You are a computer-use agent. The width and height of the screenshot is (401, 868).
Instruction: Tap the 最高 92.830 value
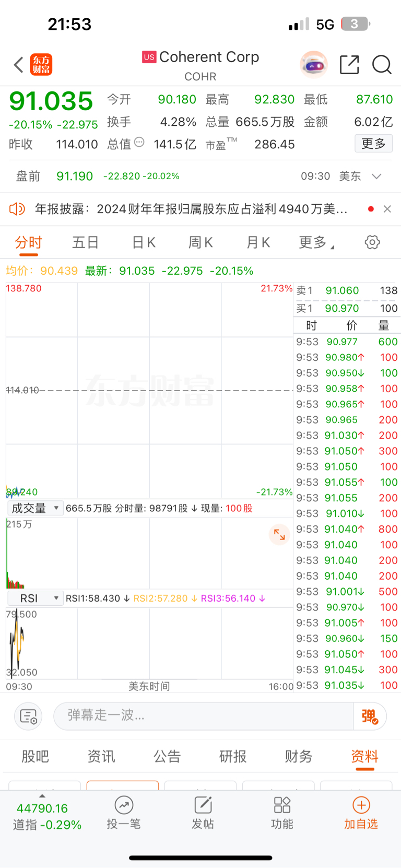275,99
